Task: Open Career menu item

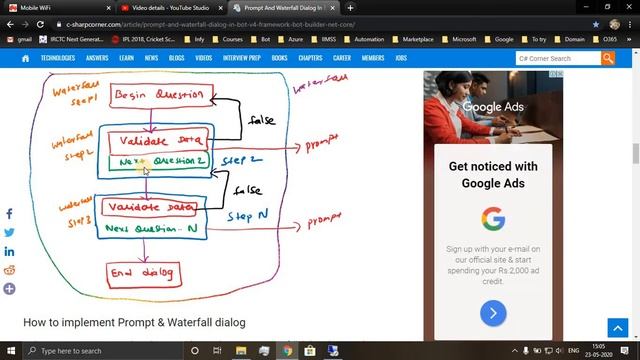Action: (x=342, y=58)
